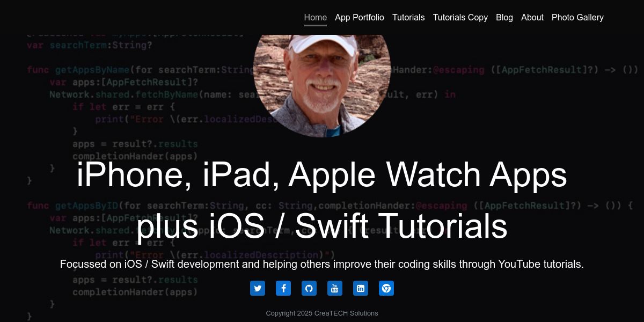Viewport: 644px width, 322px height.
Task: Open the LinkedIn profile icon
Action: tap(361, 288)
